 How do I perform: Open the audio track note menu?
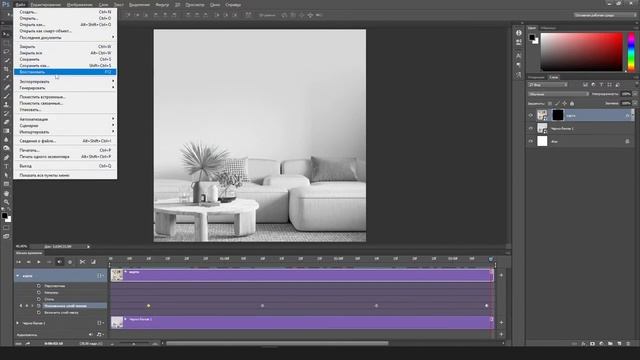tap(100, 335)
